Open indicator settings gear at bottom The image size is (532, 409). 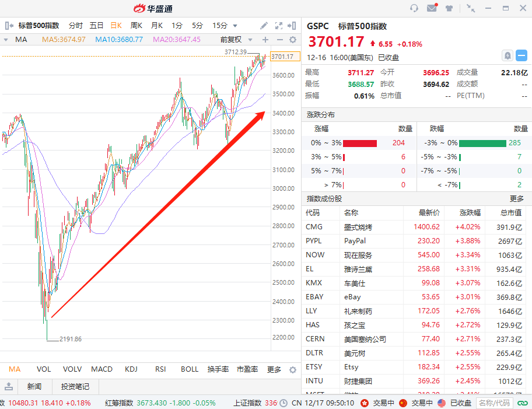[x=292, y=370]
